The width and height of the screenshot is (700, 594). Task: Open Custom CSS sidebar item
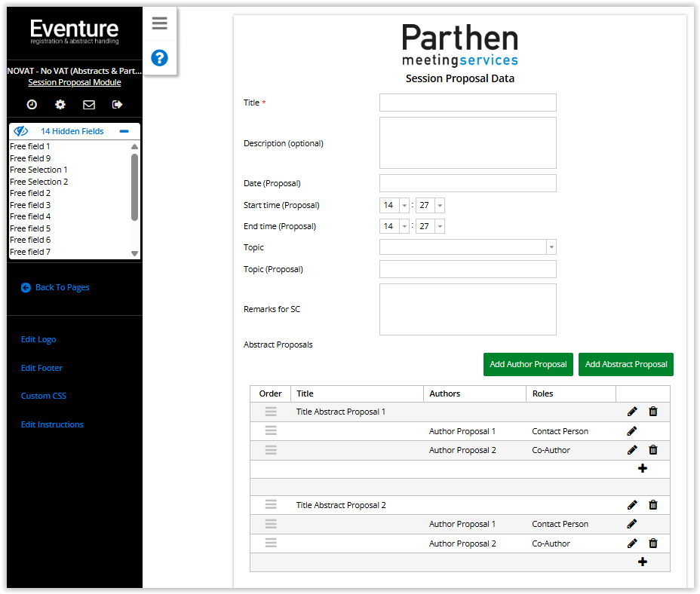(44, 396)
